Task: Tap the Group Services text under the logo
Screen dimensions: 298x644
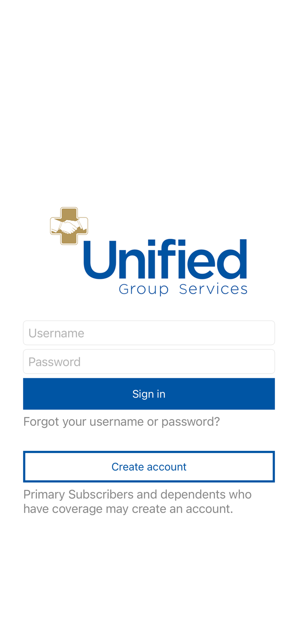Action: [184, 289]
